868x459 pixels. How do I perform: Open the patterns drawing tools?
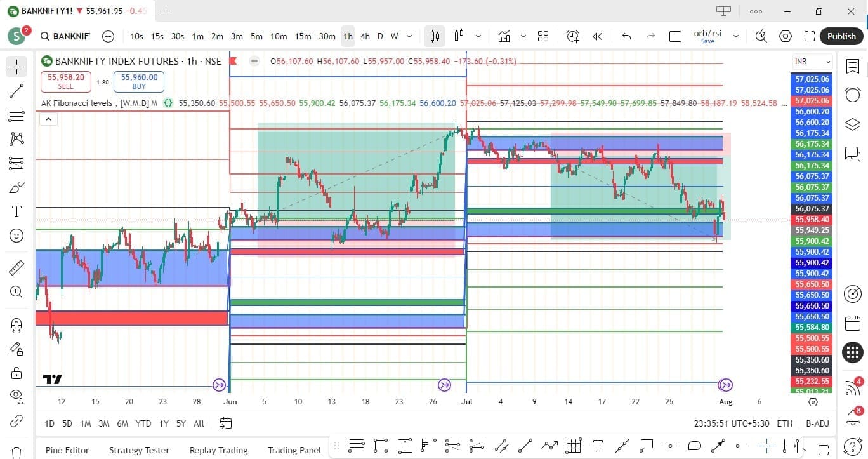tap(16, 139)
